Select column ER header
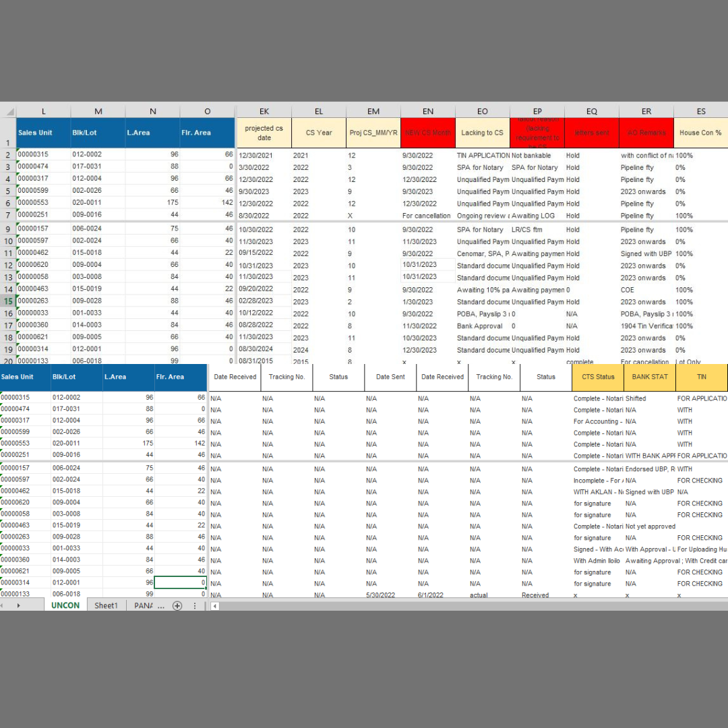The height and width of the screenshot is (728, 728). point(646,111)
